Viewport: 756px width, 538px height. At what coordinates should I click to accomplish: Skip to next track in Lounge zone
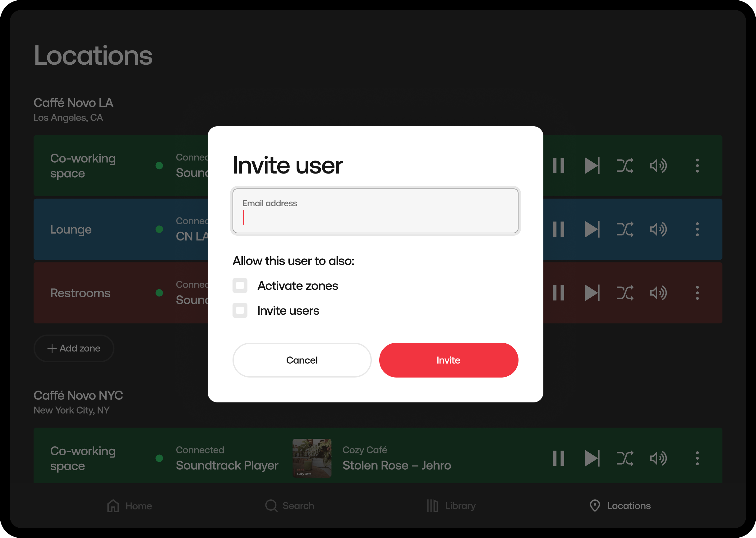coord(592,229)
